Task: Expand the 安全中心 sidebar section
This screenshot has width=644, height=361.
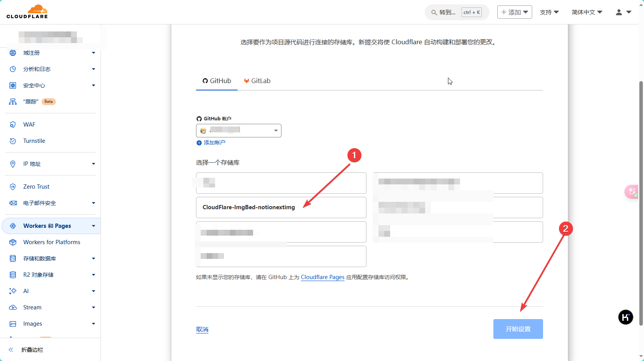Action: pos(94,85)
